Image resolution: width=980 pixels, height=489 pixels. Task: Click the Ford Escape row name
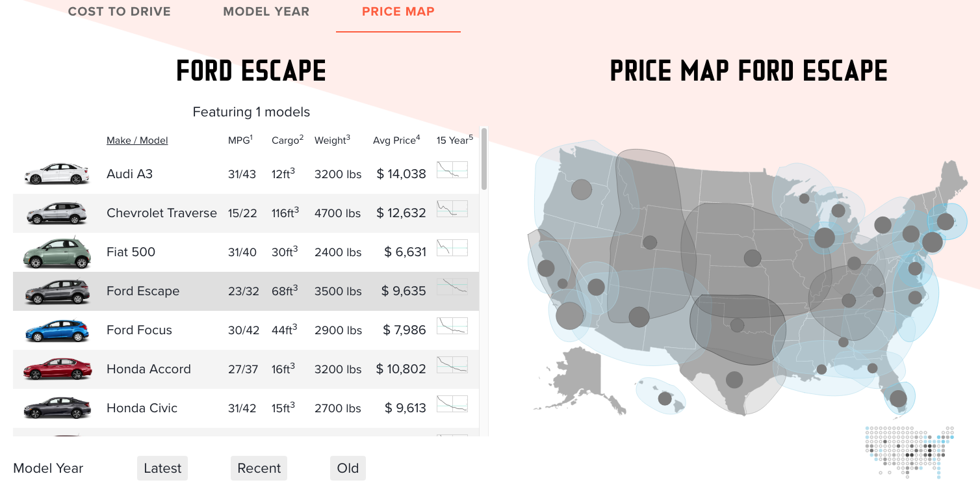[143, 291]
